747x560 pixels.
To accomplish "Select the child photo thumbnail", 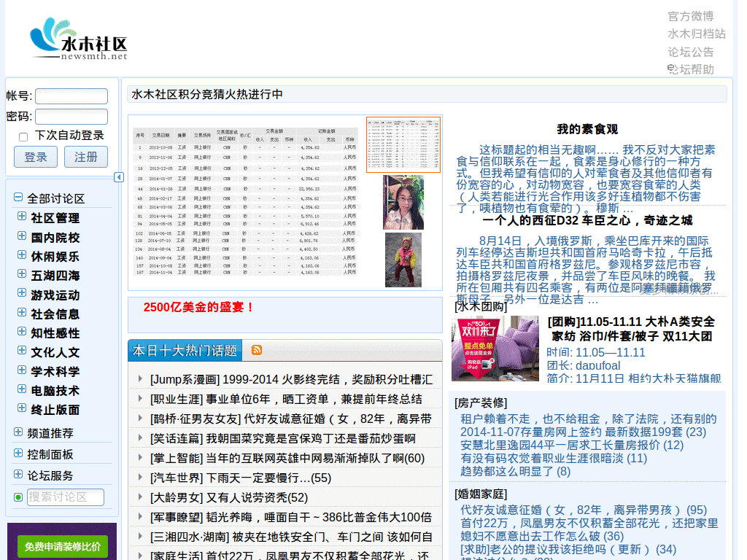I will [403, 260].
